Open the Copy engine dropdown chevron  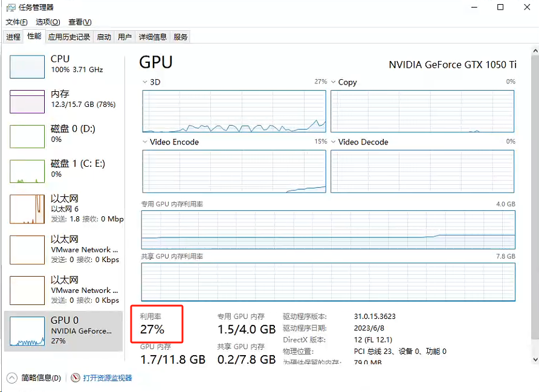(x=333, y=82)
